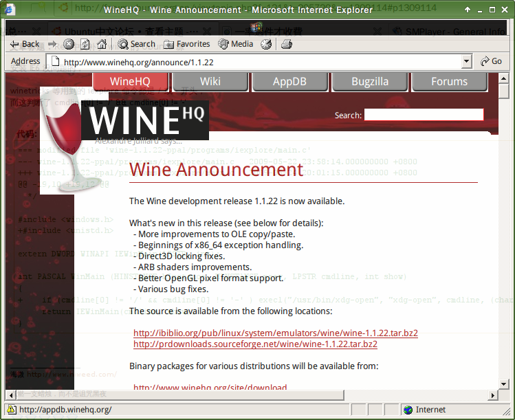
Task: Click vertical scrollbar up arrow
Action: point(503,78)
